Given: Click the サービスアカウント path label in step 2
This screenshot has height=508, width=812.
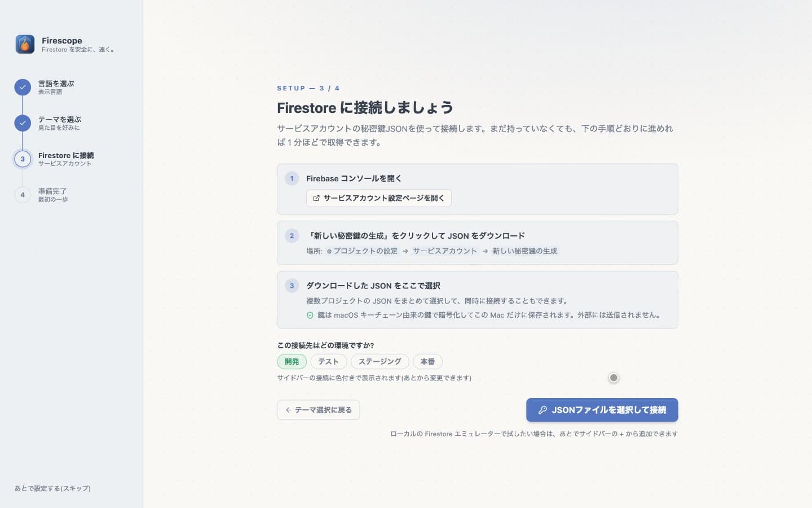Looking at the screenshot, I should click(x=445, y=251).
